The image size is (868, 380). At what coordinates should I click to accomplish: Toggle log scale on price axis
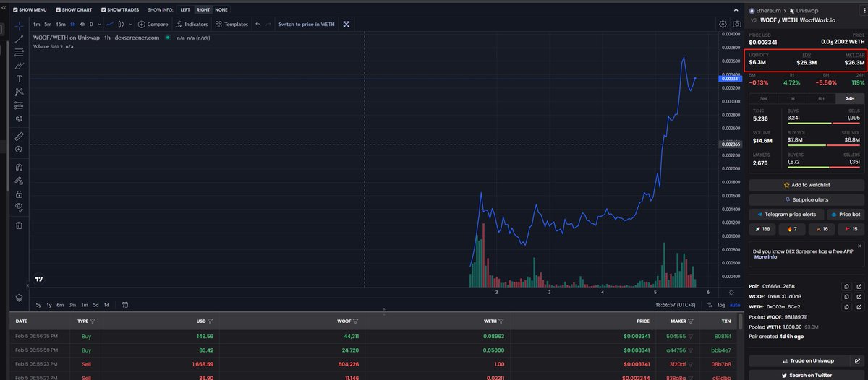(721, 305)
